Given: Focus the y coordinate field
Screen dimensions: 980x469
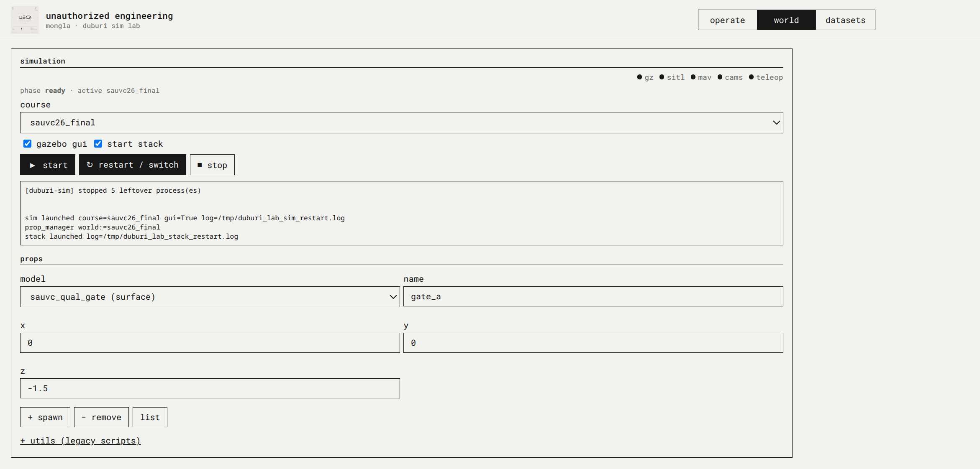Looking at the screenshot, I should point(593,343).
